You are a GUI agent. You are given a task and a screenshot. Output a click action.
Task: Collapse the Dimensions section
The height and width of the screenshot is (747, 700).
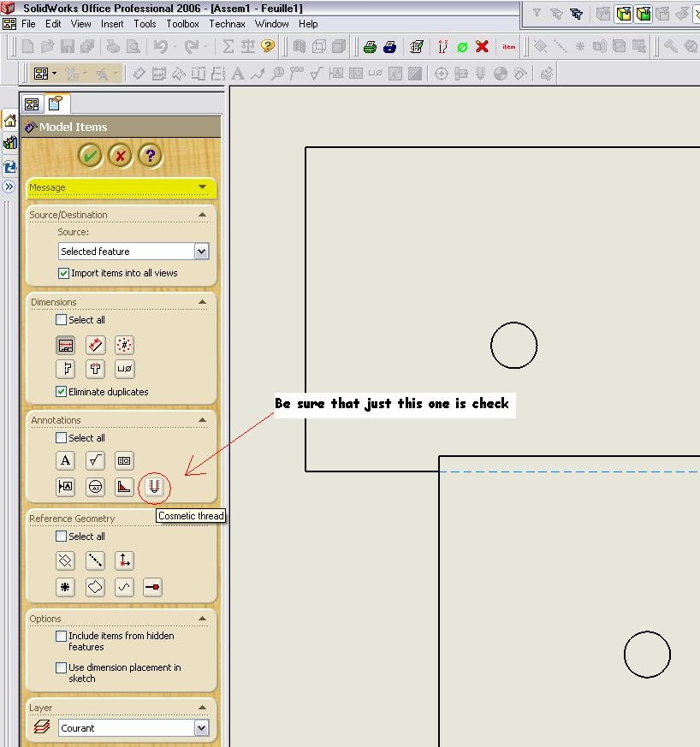203,302
